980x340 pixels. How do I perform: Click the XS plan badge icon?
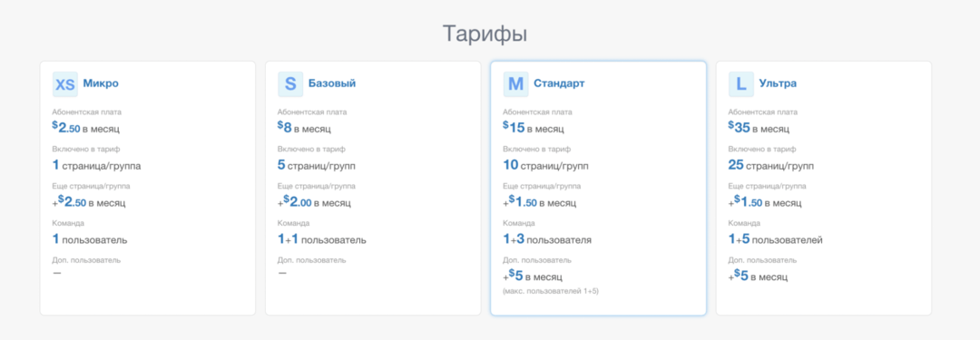pyautogui.click(x=65, y=83)
